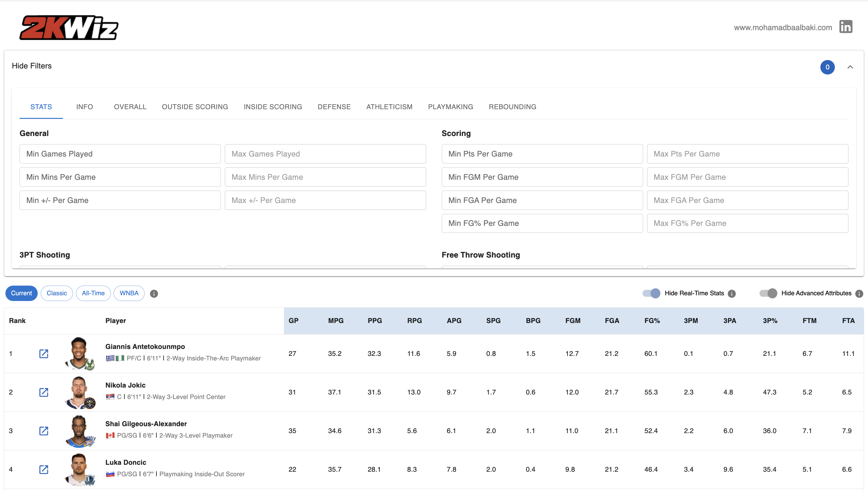Focus Min Pts Per Game field
This screenshot has height=491, width=868.
[542, 154]
